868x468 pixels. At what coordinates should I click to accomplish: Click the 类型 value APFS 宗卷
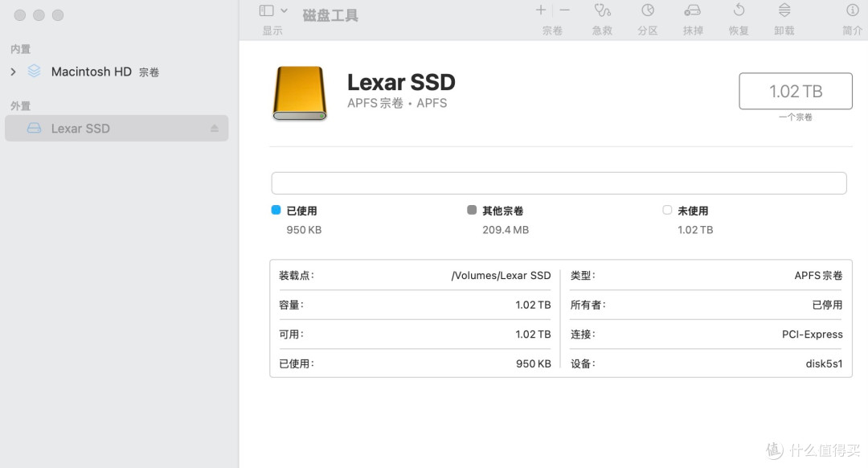(818, 275)
